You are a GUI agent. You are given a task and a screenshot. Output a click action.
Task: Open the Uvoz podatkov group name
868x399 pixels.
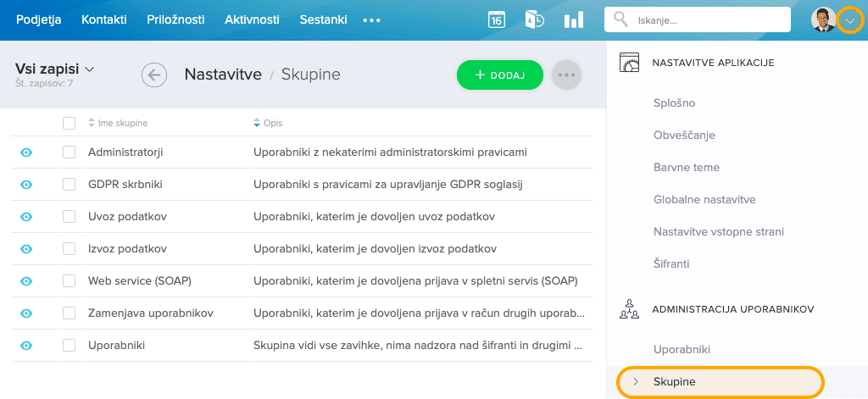coord(127,217)
